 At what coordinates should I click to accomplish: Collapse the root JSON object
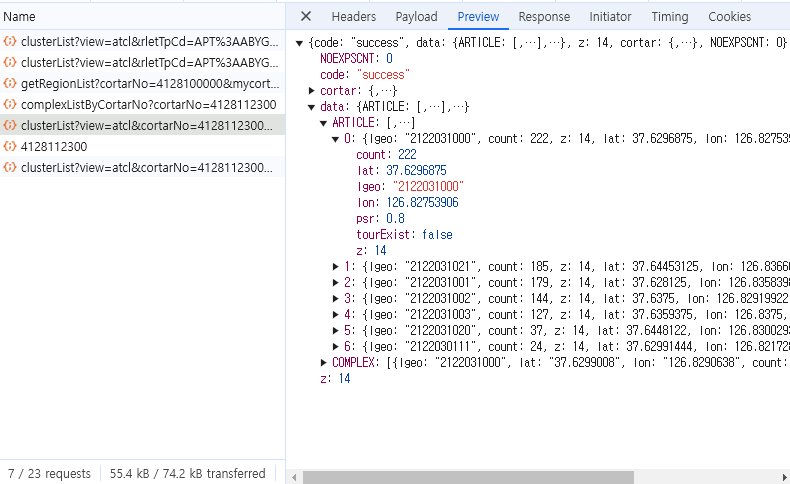point(299,43)
